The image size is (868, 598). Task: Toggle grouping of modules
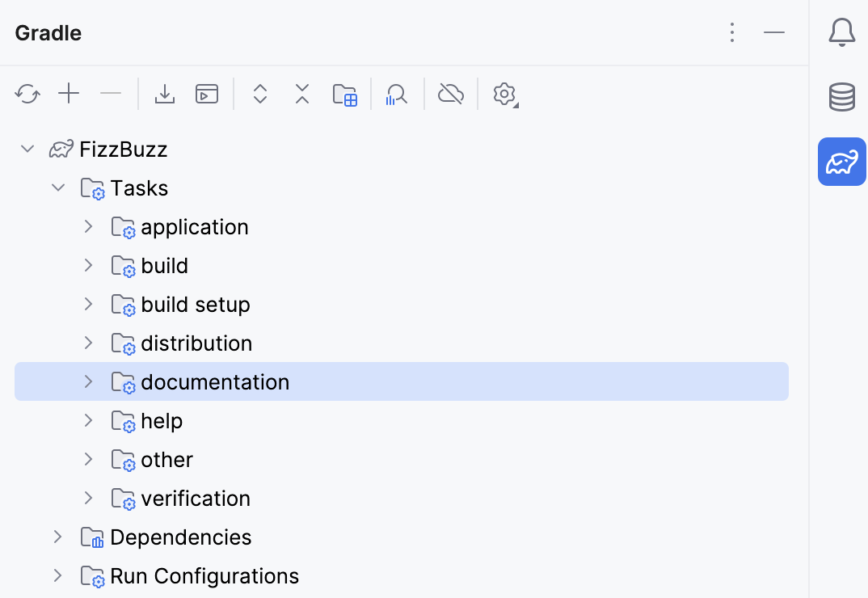coord(345,94)
